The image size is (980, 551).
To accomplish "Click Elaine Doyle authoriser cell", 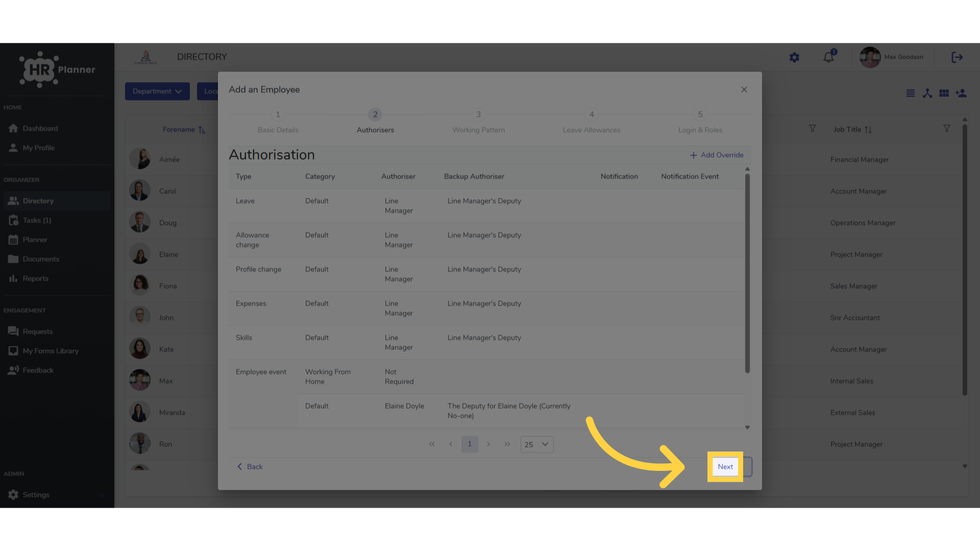I will click(x=404, y=406).
